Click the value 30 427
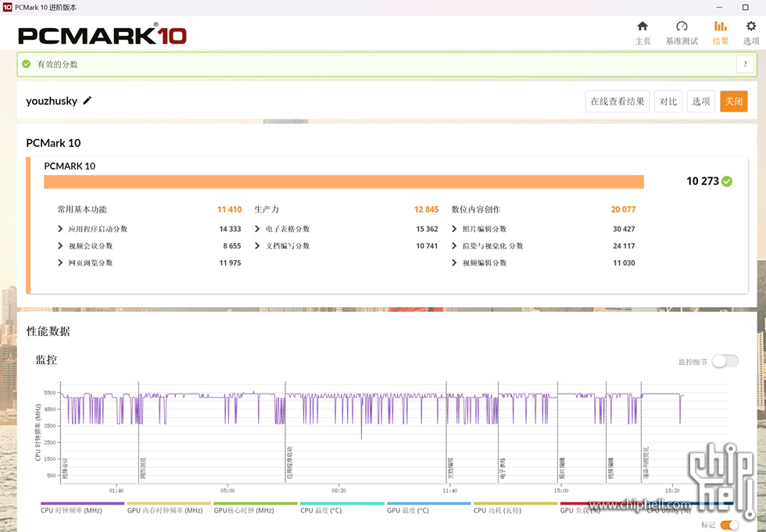The width and height of the screenshot is (766, 532). (624, 229)
